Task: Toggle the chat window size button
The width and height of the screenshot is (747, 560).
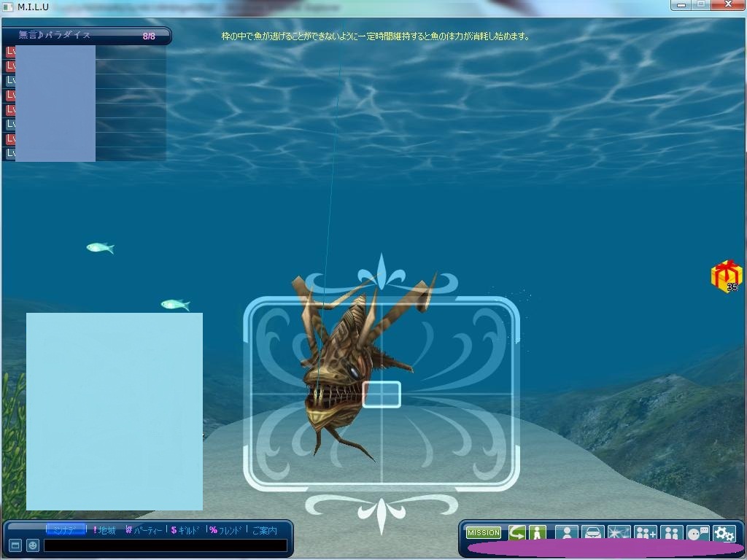Action: [15, 545]
